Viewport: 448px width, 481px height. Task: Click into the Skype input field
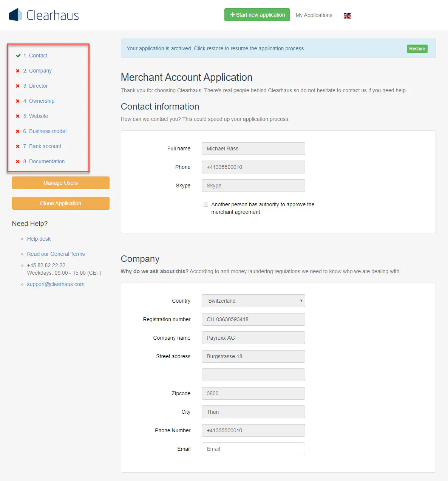click(x=253, y=186)
